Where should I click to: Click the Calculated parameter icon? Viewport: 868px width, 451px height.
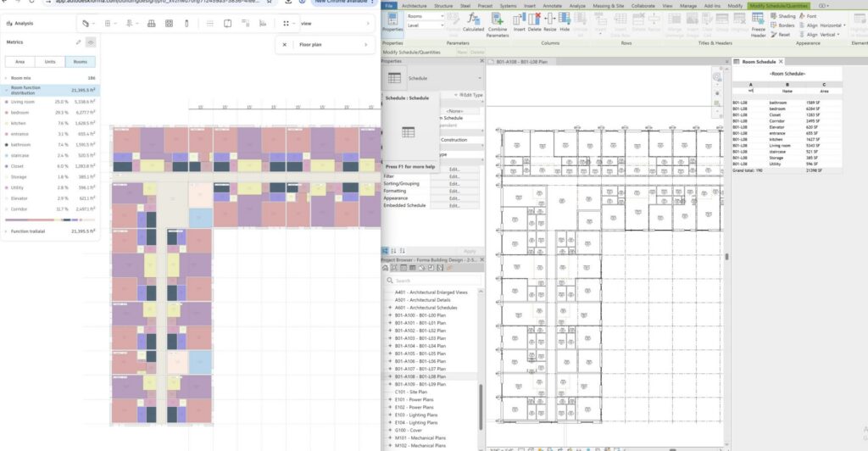[474, 22]
